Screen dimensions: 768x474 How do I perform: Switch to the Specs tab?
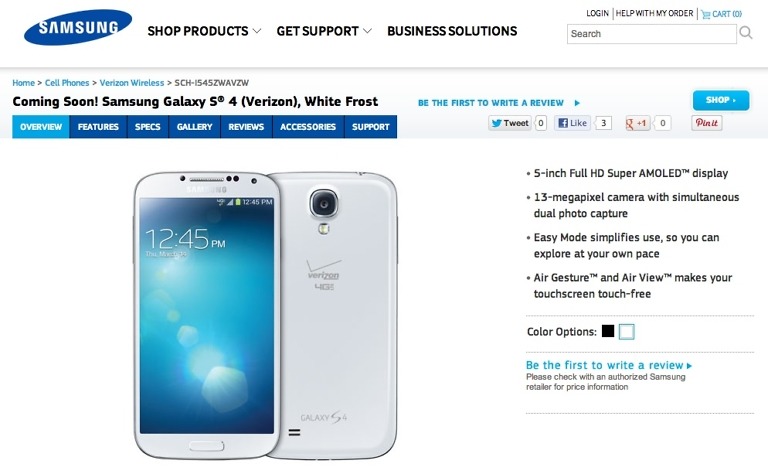[x=147, y=127]
